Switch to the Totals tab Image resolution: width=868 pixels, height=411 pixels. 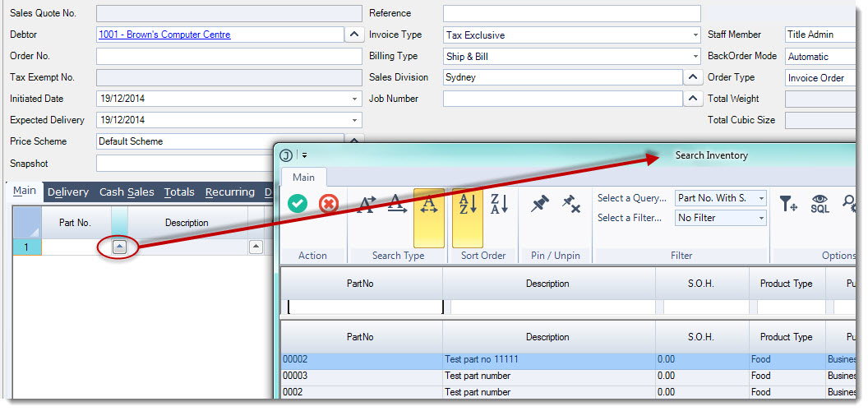(179, 192)
